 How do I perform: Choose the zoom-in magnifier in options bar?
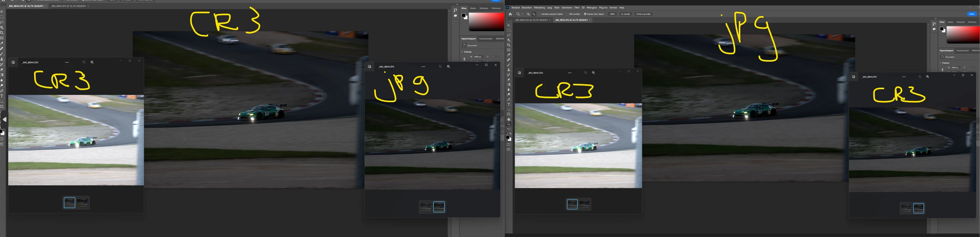coord(528,14)
